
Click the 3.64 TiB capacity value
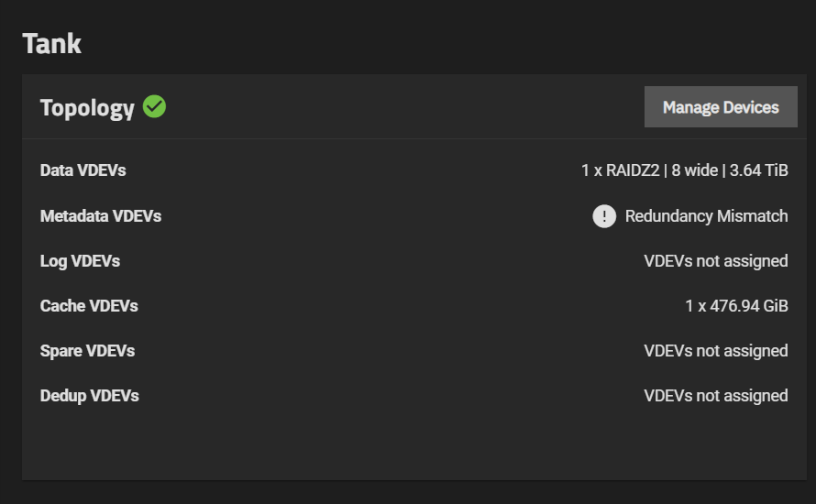[758, 170]
